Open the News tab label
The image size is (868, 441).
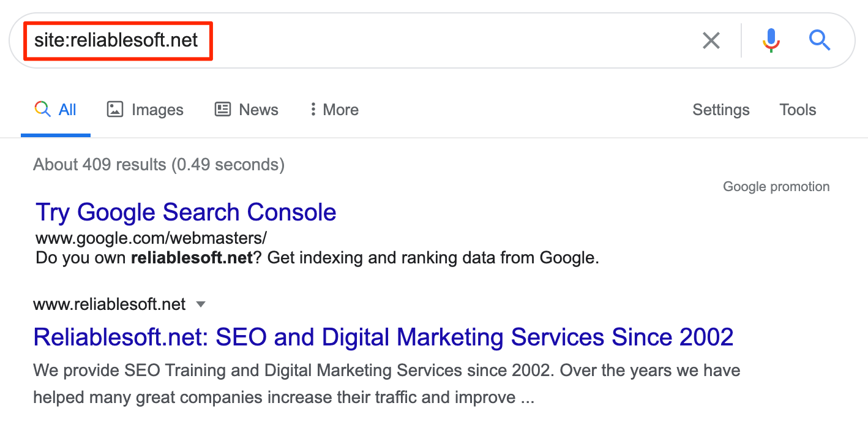(258, 110)
